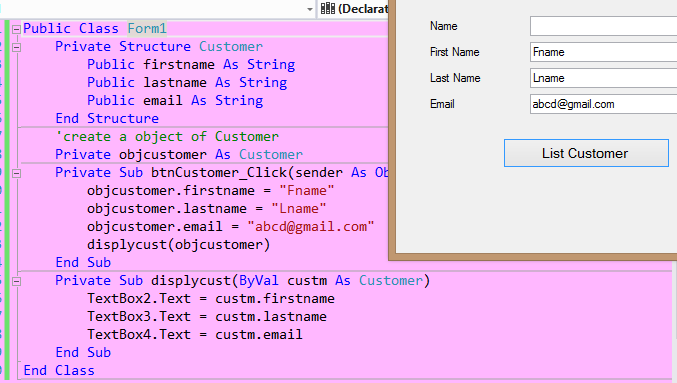The height and width of the screenshot is (383, 677).
Task: Click the Public firstname As String line
Action: [x=191, y=64]
